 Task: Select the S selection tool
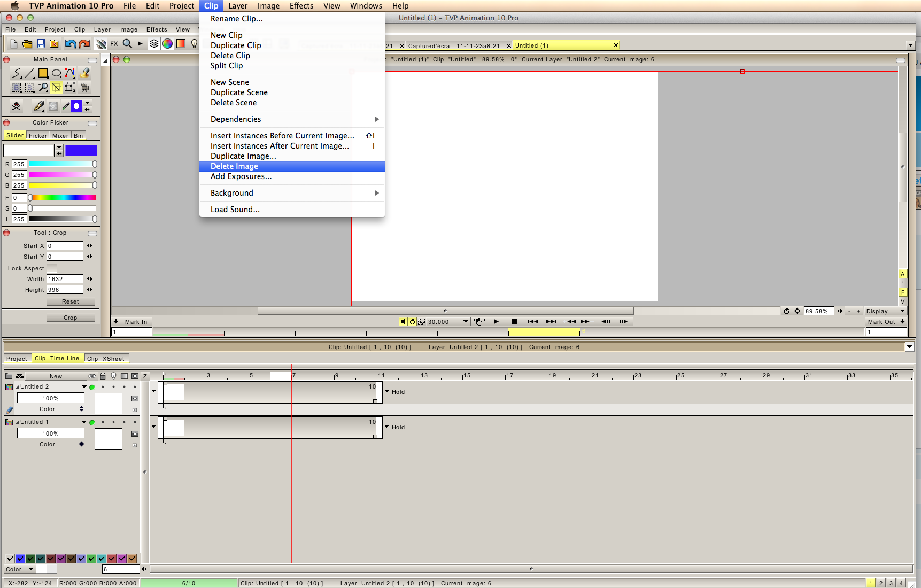coord(30,88)
